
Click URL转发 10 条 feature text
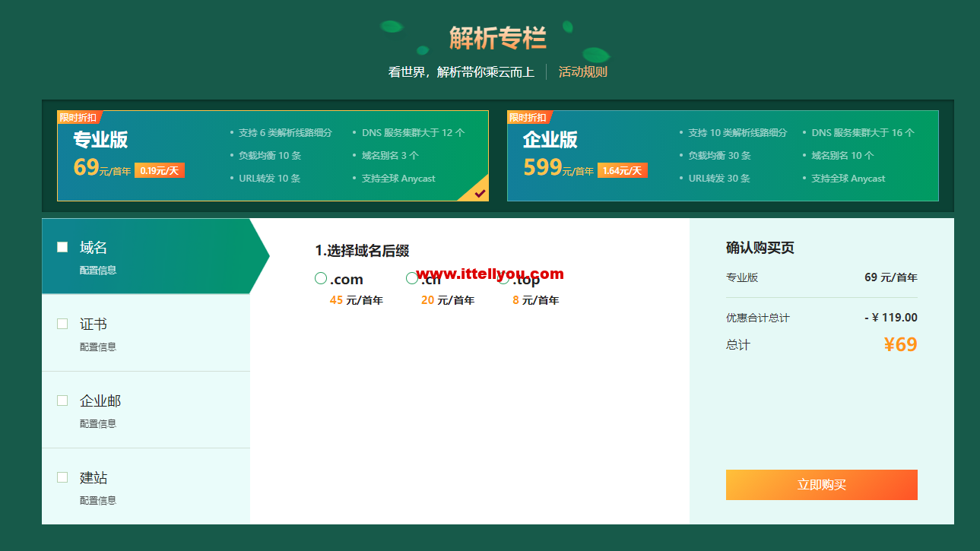[269, 178]
